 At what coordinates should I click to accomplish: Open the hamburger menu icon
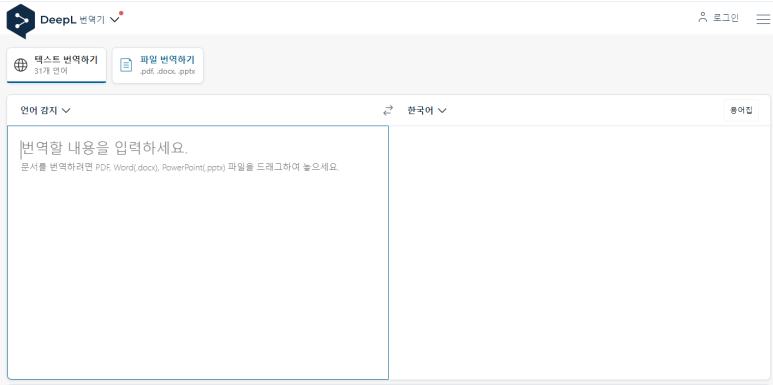[x=763, y=19]
